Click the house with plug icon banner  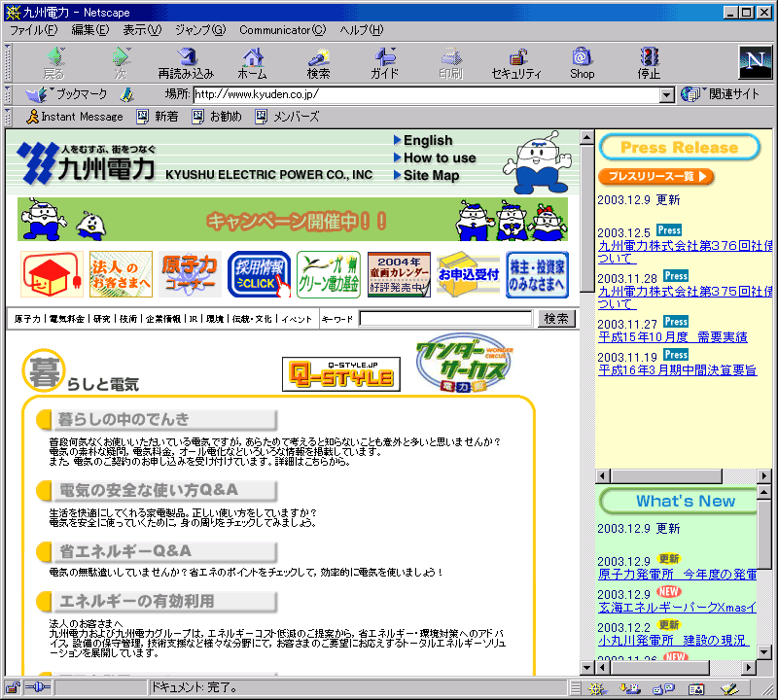(52, 274)
